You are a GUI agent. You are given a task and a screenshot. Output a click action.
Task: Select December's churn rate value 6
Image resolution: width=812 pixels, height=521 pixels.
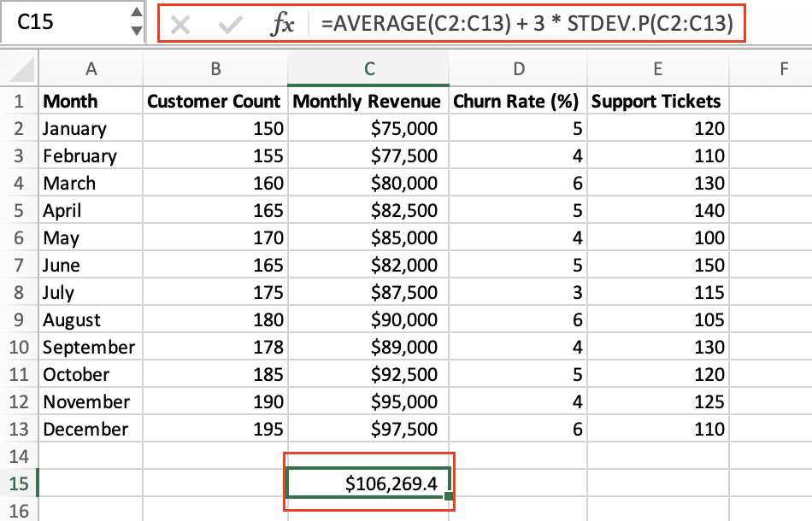click(518, 430)
